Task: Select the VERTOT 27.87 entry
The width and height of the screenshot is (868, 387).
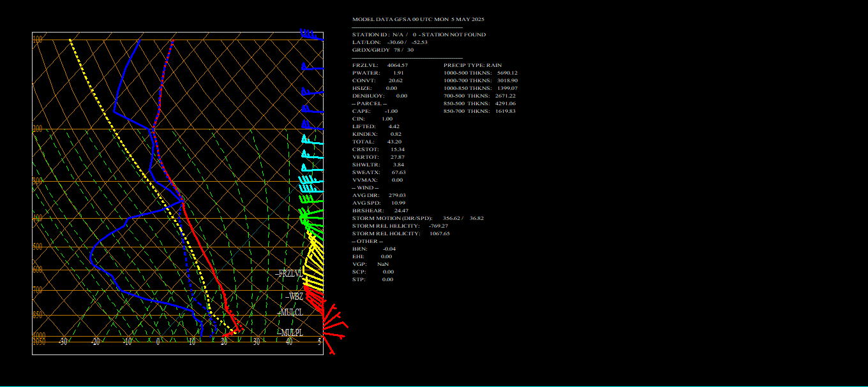Action: pos(378,157)
